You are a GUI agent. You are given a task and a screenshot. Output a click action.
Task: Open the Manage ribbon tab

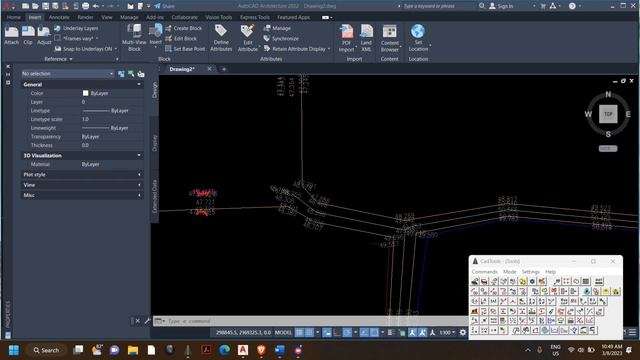(x=129, y=17)
